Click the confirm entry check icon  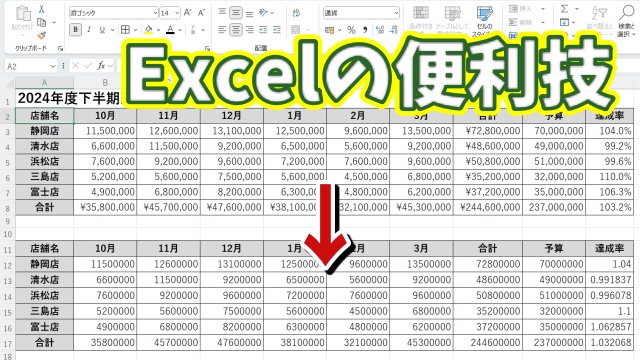click(88, 66)
